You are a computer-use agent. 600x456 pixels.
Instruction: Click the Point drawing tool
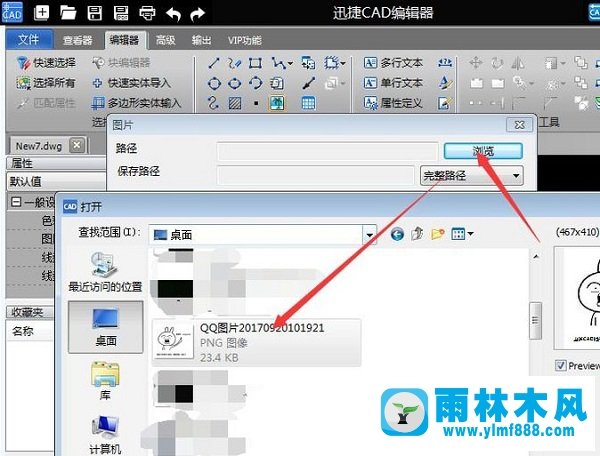256,103
